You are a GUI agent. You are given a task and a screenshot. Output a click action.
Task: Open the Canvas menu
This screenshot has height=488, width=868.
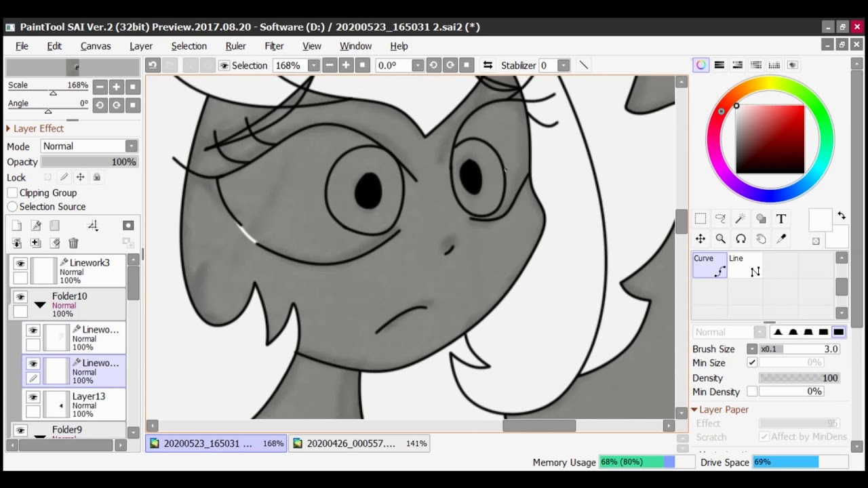pyautogui.click(x=96, y=46)
